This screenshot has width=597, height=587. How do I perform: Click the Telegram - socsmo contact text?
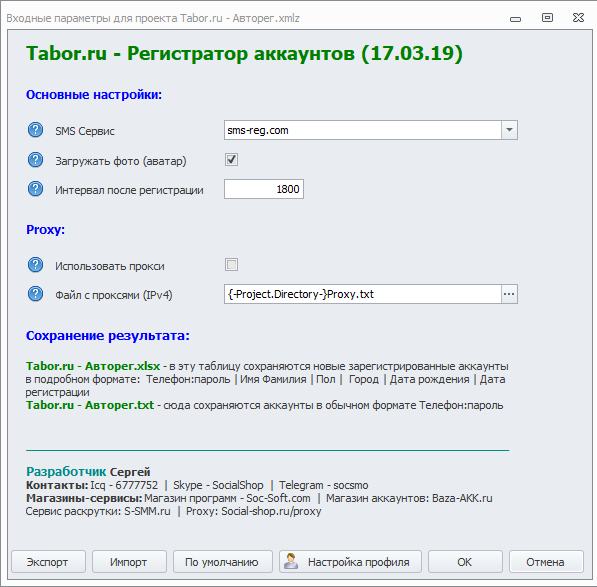[324, 485]
